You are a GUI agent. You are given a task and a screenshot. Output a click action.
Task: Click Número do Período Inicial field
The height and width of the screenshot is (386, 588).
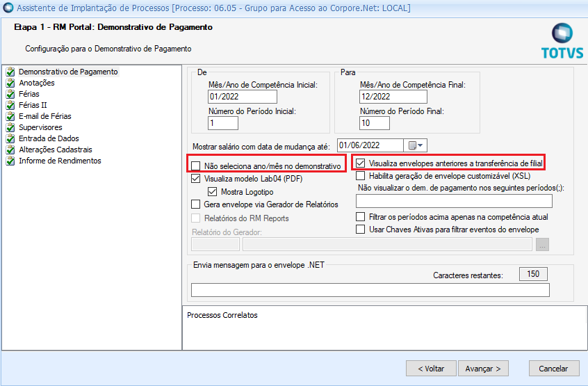pos(222,123)
